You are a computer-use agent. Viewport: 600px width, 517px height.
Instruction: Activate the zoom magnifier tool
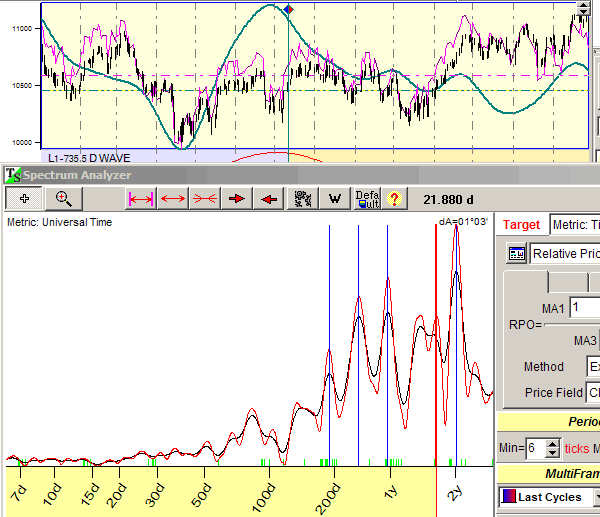pyautogui.click(x=64, y=199)
